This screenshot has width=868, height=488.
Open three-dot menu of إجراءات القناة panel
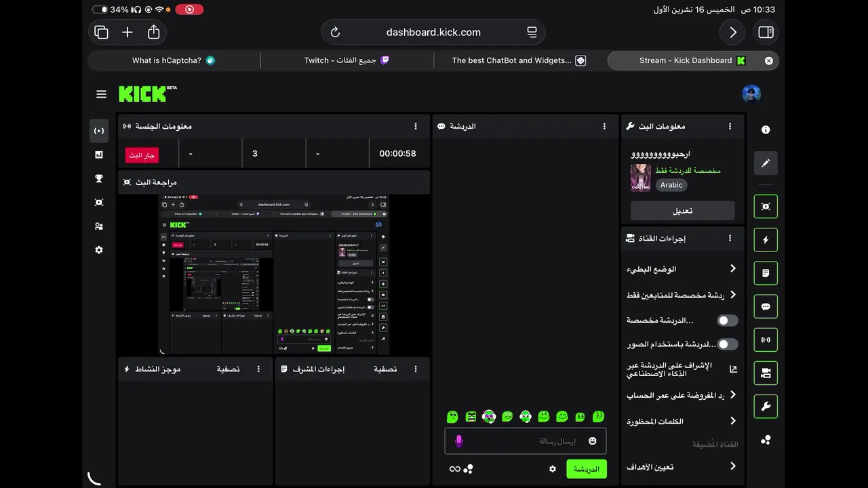[730, 239]
